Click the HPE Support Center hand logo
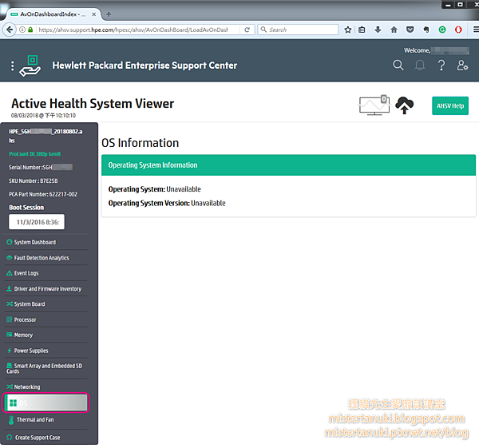479x448 pixels. (x=30, y=65)
